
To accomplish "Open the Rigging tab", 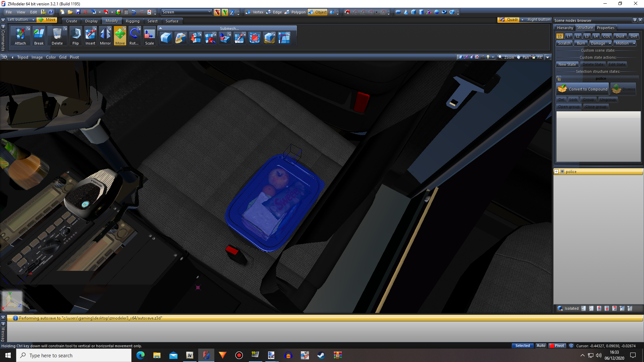I will [x=132, y=21].
